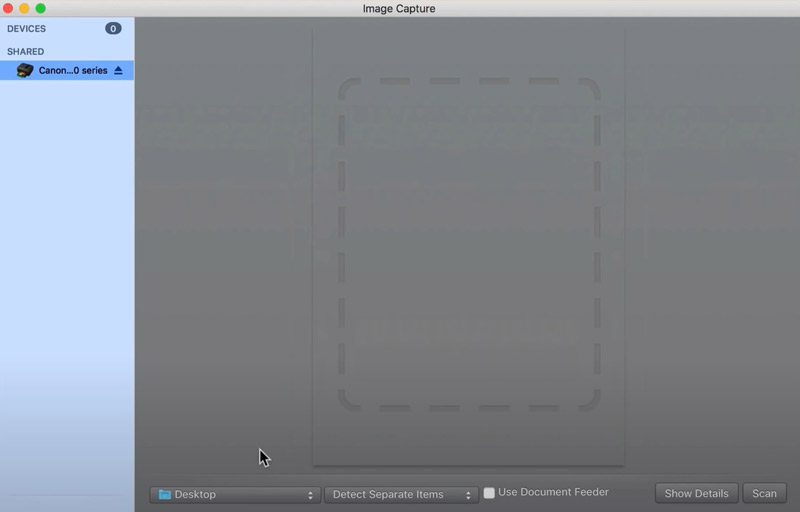Click the scan preview placeholder area
Viewport: 800px width, 512px height.
pyautogui.click(x=468, y=246)
